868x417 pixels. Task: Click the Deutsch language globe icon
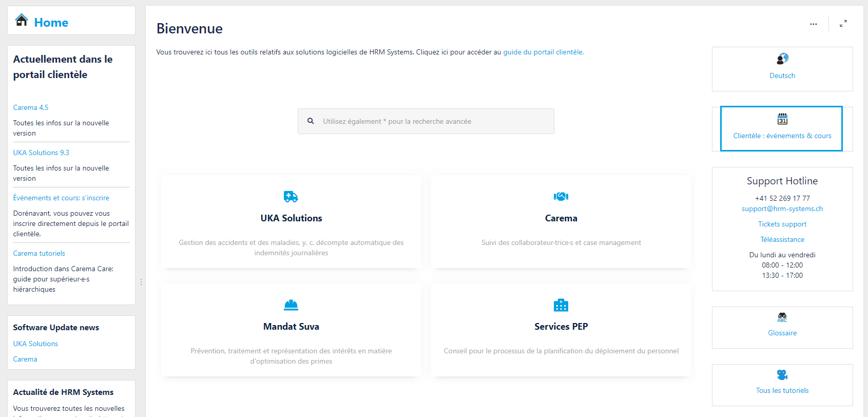pyautogui.click(x=782, y=59)
